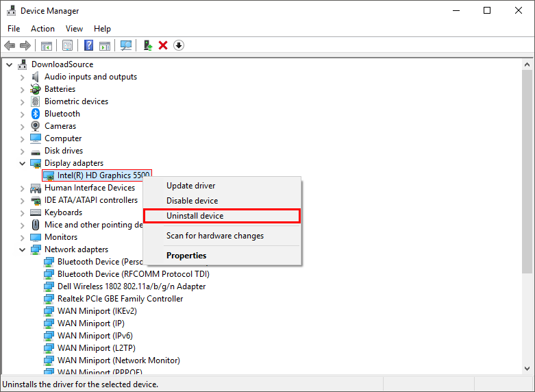
Task: Click the Realtek PCIe GBE adapter icon
Action: [x=49, y=299]
